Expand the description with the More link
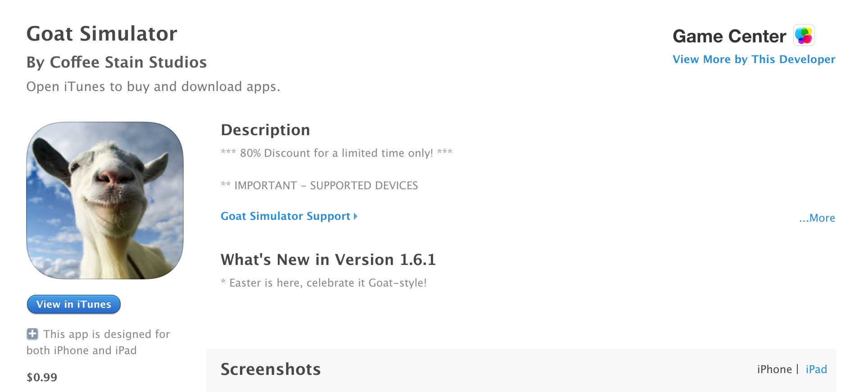Image resolution: width=868 pixels, height=392 pixels. (x=817, y=218)
